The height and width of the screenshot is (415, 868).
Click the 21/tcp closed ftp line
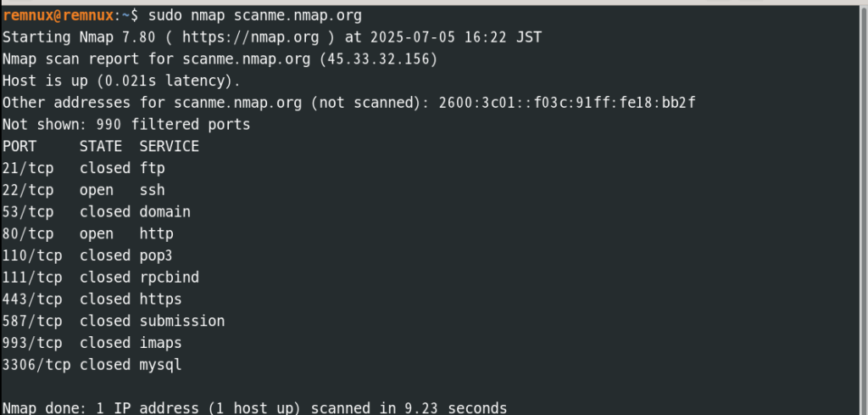click(84, 168)
